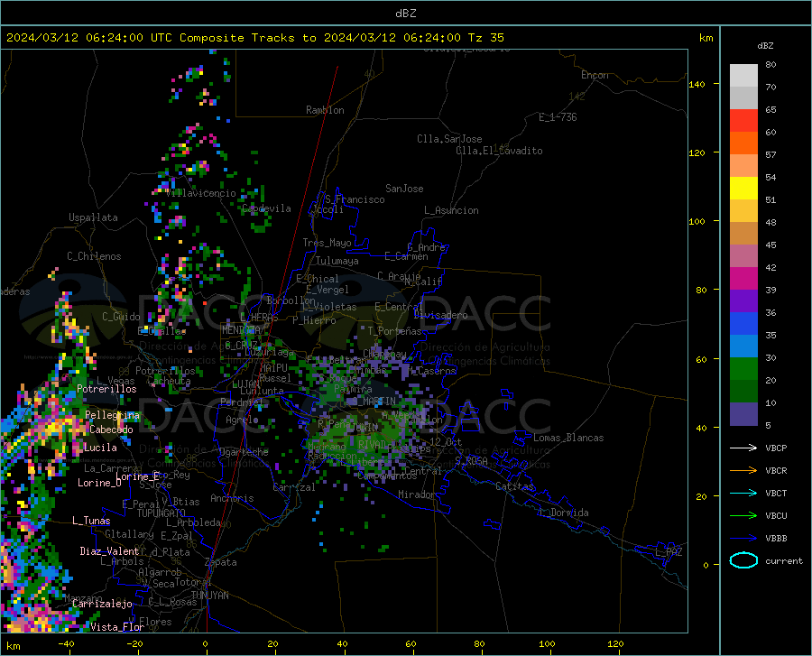Click the '-40' tick on the horizontal axis
Image resolution: width=812 pixels, height=656 pixels.
66,644
